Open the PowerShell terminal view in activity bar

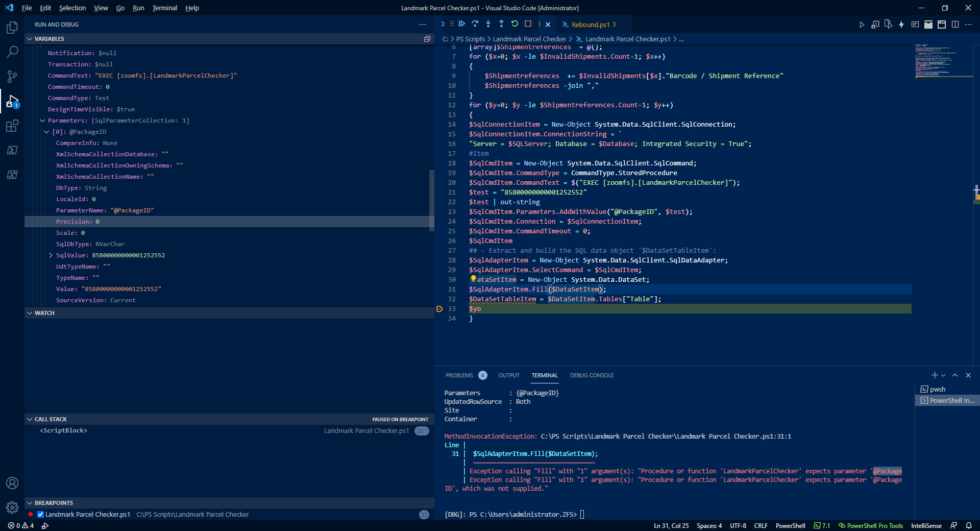click(x=12, y=150)
